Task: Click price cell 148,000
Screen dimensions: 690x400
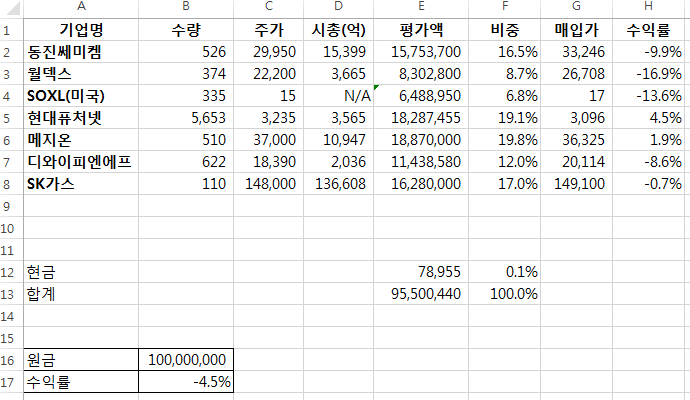Action: pos(268,184)
